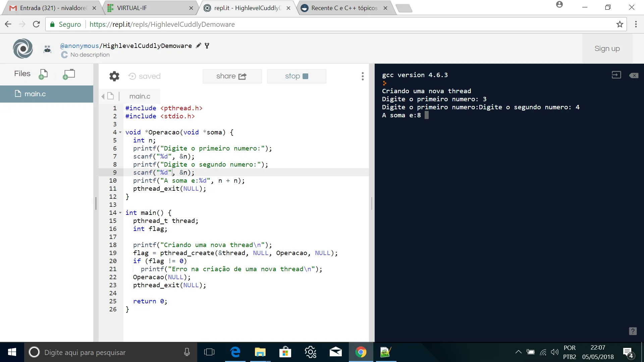Collapse the Operacao function fold arrow
644x362 pixels.
click(x=120, y=132)
